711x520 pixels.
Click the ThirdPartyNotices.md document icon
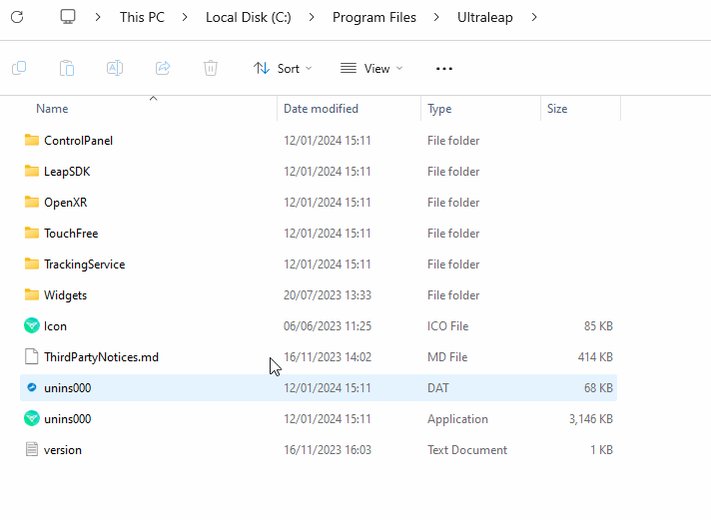32,356
